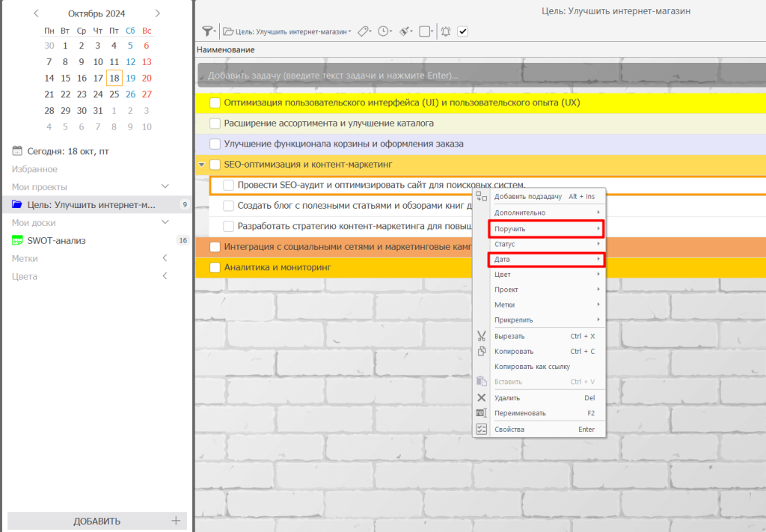Check the Разработать стратегию subtask
This screenshot has height=532, width=766.
[x=228, y=226]
